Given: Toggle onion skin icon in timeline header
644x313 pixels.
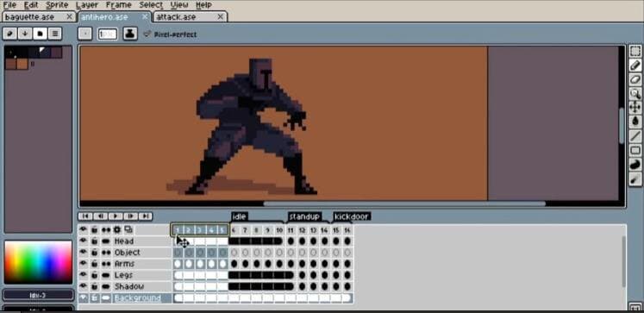Looking at the screenshot, I should [128, 229].
